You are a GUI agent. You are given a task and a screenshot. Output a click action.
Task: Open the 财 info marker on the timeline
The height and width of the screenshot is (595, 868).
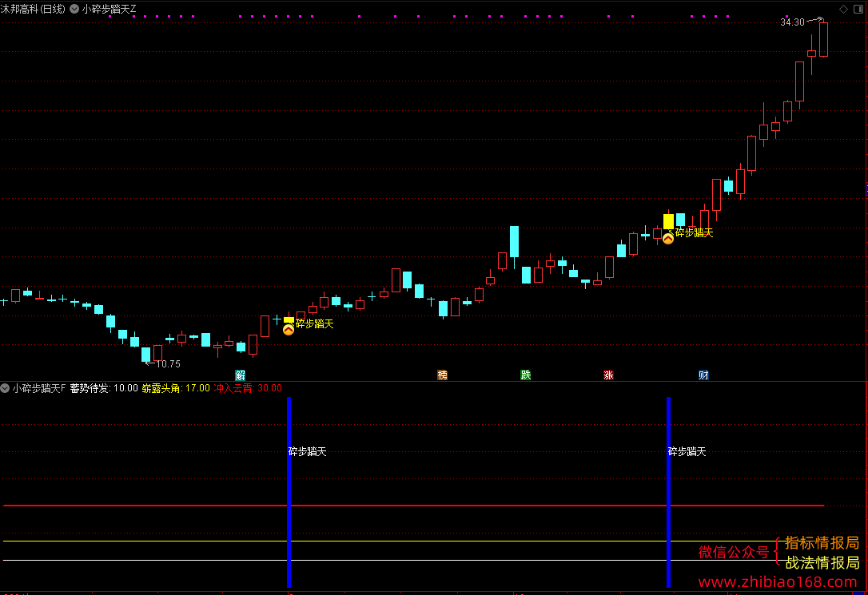(703, 375)
